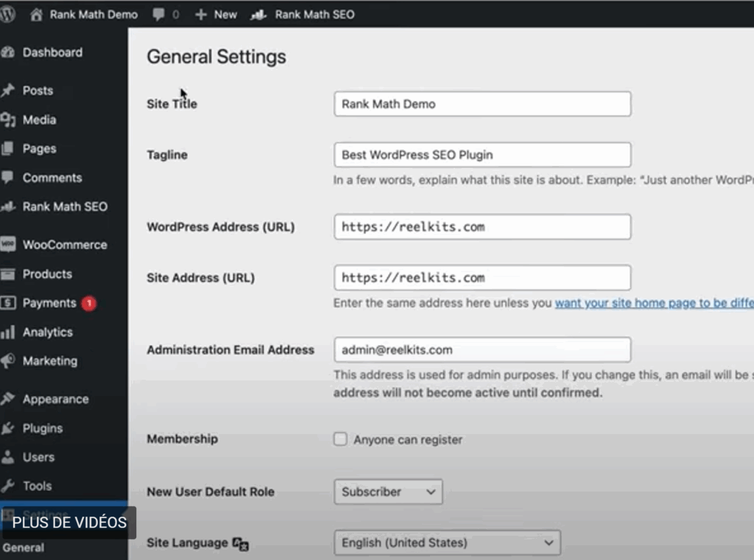The image size is (754, 560).
Task: Click the Comments bubble icon in the sidebar
Action: coord(7,178)
